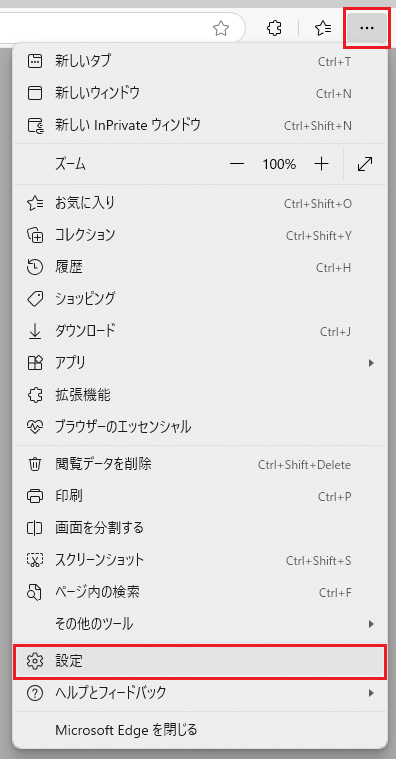Open 設定 with the gear icon

click(200, 661)
